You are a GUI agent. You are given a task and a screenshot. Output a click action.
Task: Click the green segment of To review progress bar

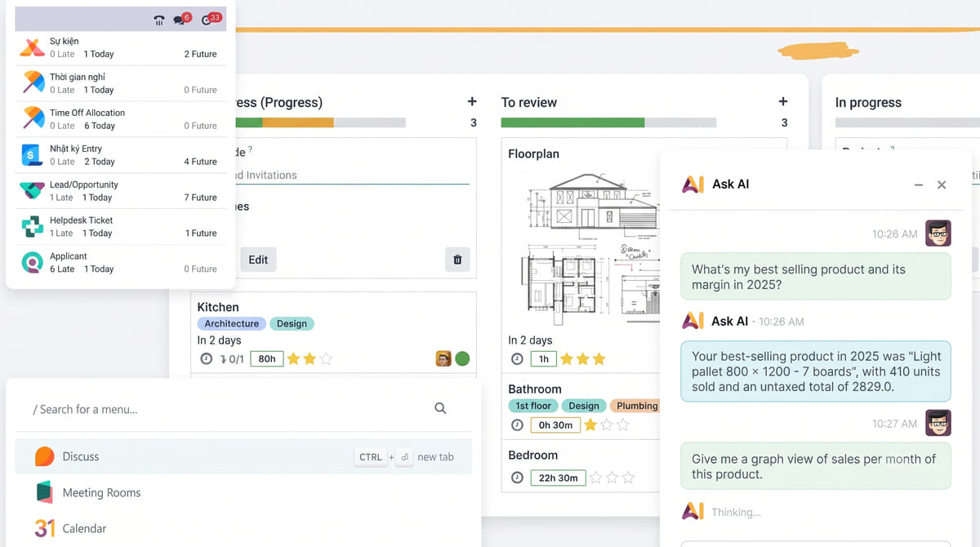(572, 122)
